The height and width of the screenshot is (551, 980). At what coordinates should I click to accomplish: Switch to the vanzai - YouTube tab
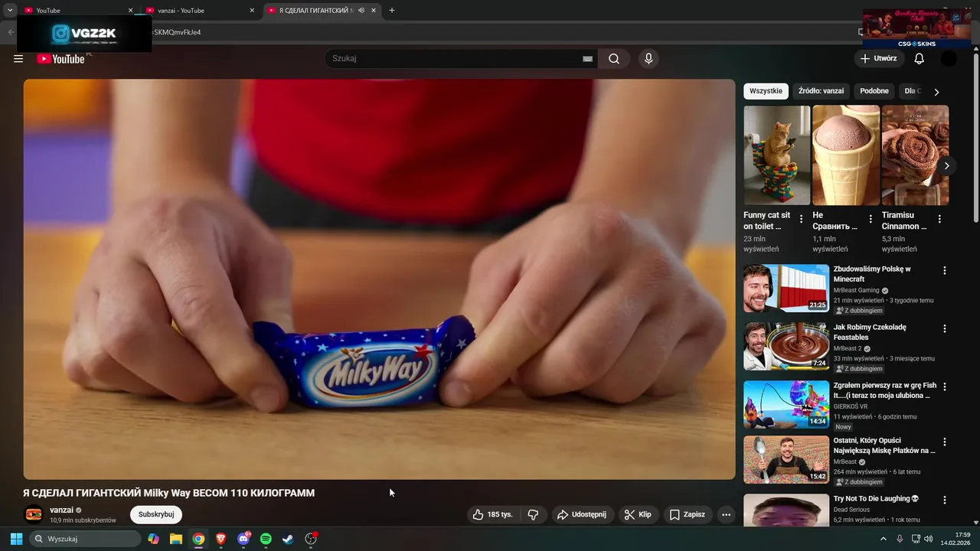click(x=199, y=11)
